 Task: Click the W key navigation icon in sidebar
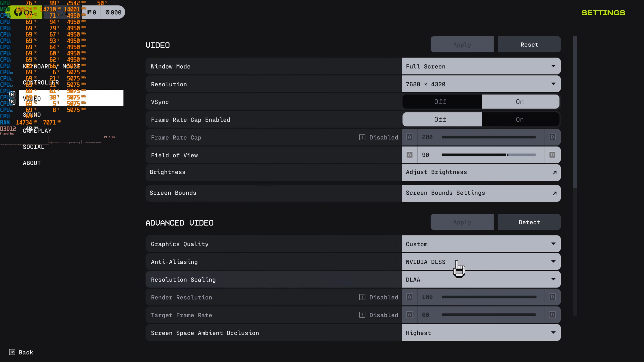(13, 94)
